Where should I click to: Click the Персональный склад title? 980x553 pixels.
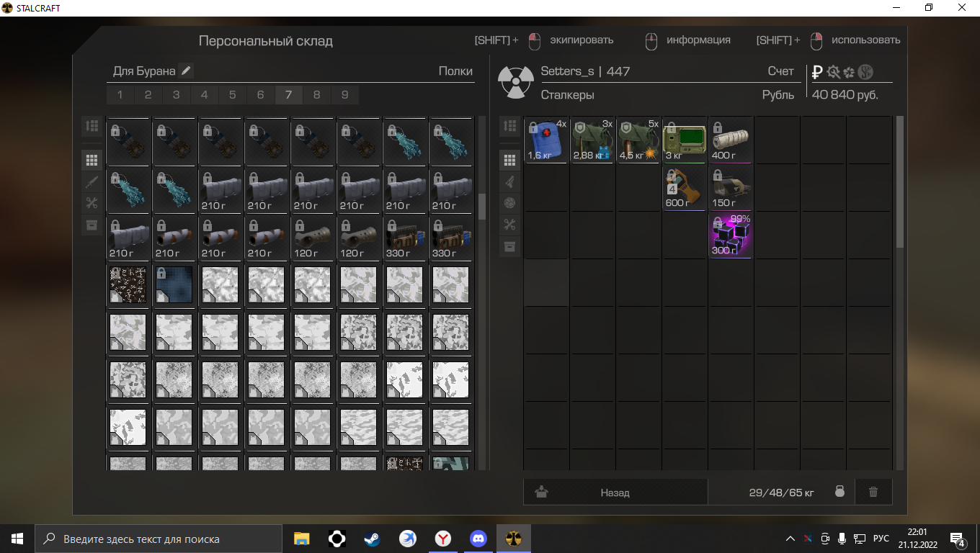pos(266,41)
